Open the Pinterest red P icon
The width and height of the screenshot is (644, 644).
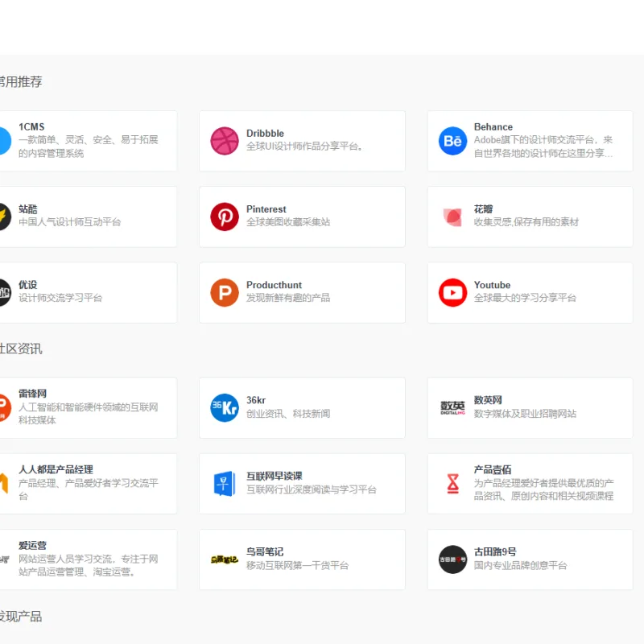coord(225,217)
